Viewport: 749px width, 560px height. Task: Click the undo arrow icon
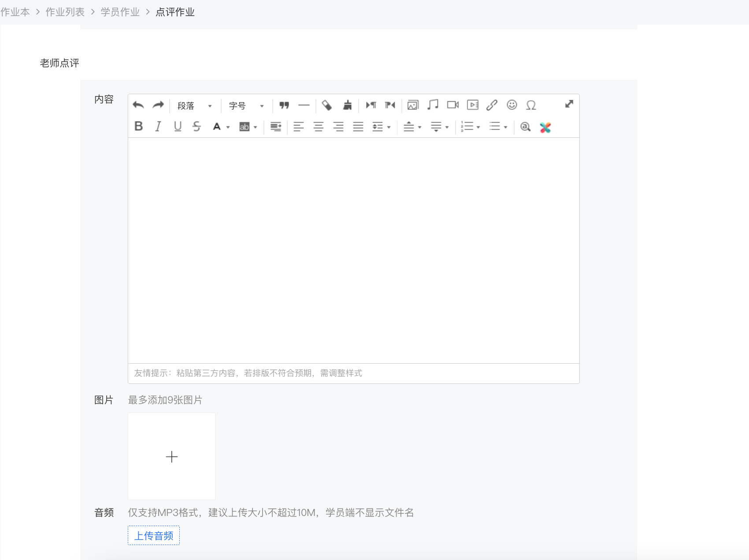click(x=138, y=105)
